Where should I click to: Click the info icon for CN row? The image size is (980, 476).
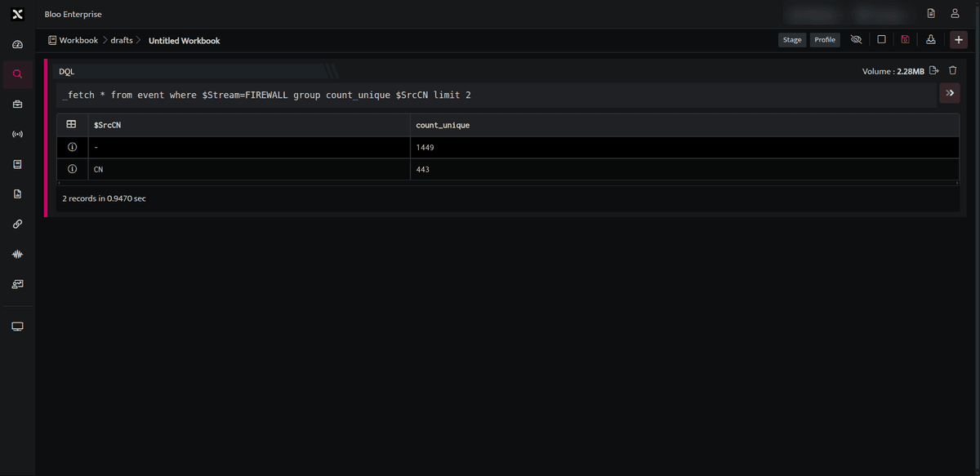pyautogui.click(x=72, y=169)
